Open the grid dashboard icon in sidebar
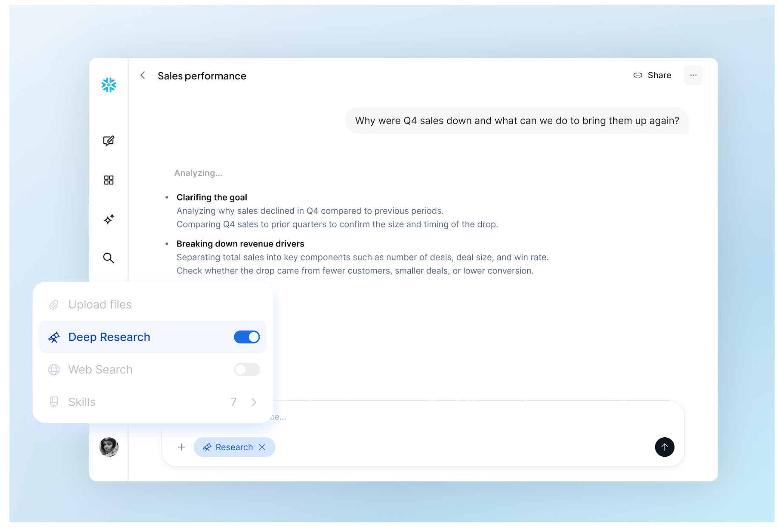 (108, 180)
